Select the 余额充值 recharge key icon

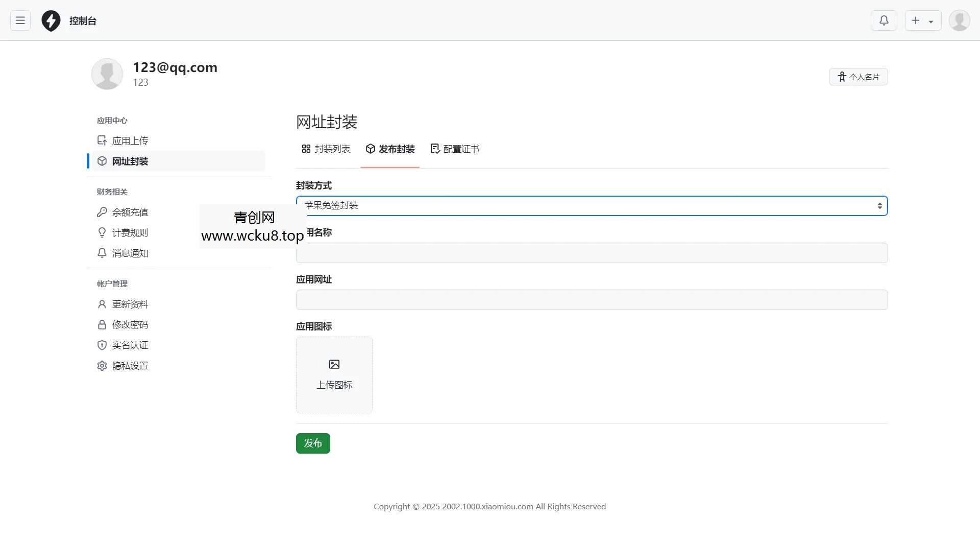click(x=102, y=212)
